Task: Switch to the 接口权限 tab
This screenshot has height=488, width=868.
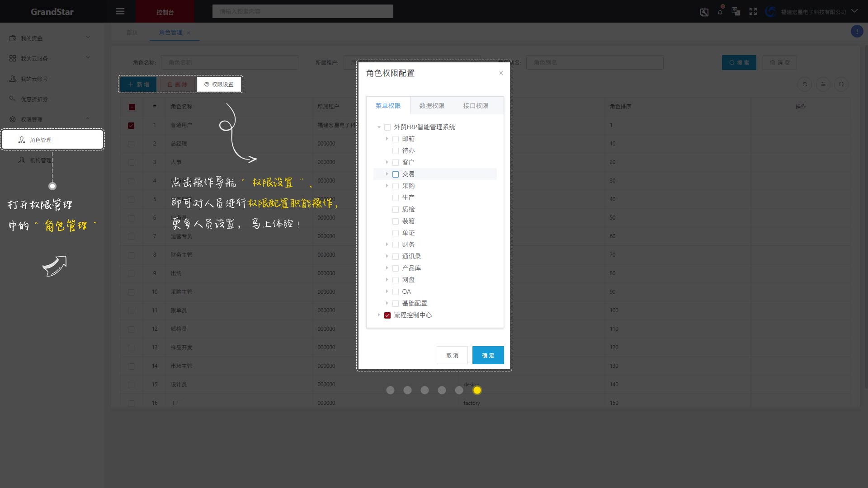Action: (x=476, y=106)
